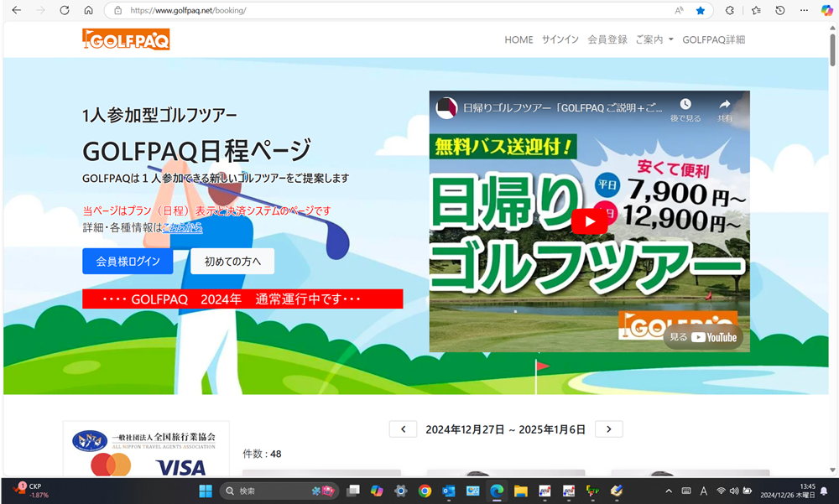The width and height of the screenshot is (839, 504).
Task: Click the 会員様ログイン button
Action: [x=128, y=261]
